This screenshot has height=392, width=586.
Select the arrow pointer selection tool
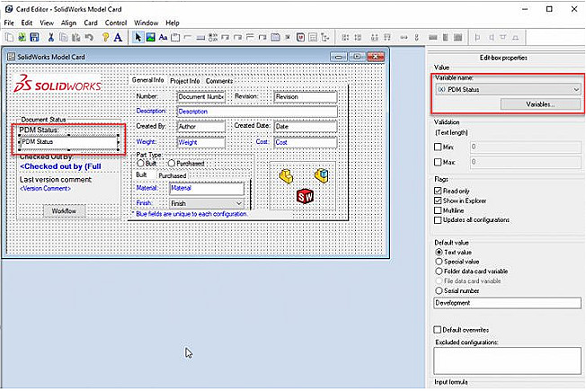[138, 37]
